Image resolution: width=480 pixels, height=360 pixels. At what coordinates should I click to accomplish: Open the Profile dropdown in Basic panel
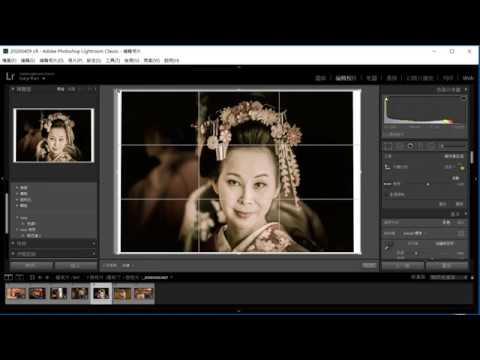(415, 233)
